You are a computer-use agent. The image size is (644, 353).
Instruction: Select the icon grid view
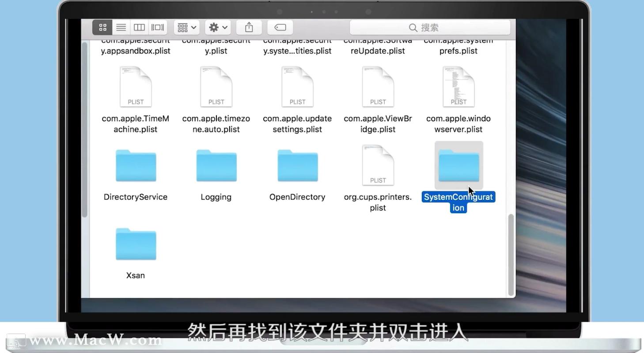tap(102, 27)
